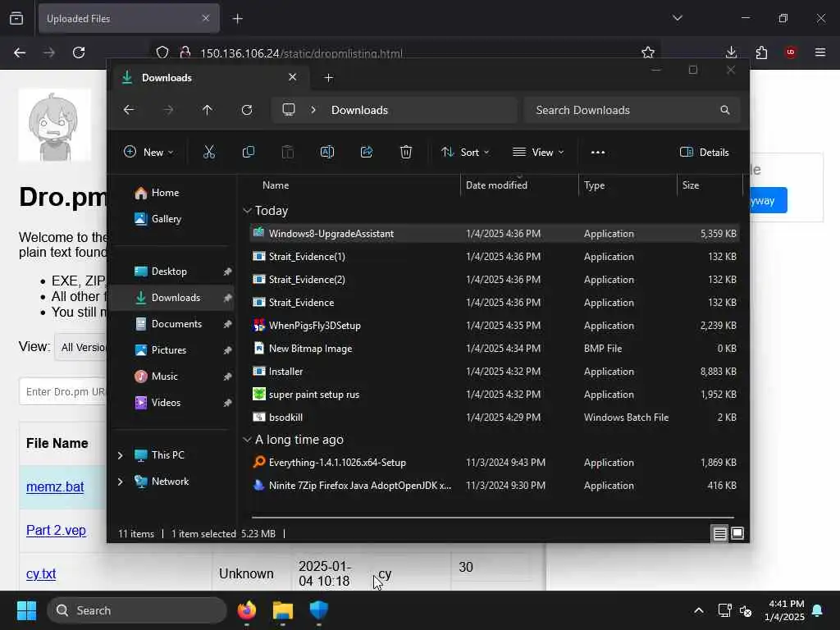Screen dimensions: 840x630
Task: Open Firefox list all tabs dropdown
Action: [x=677, y=18]
